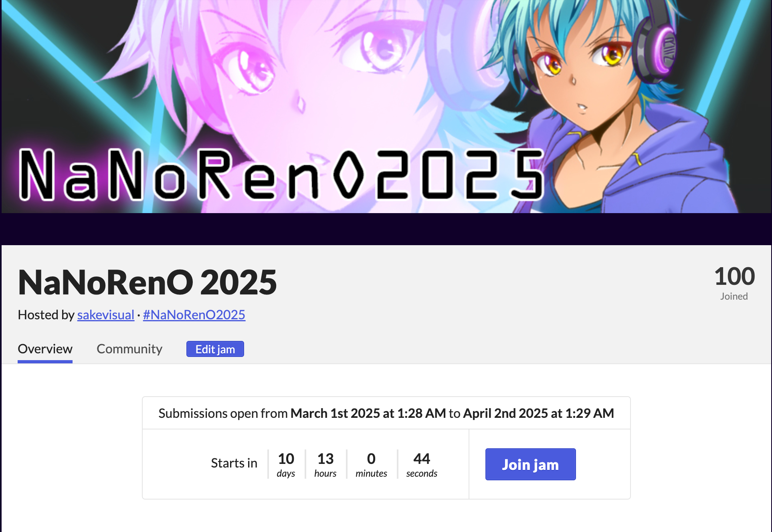
Task: Click the 44 seconds countdown value
Action: (422, 464)
